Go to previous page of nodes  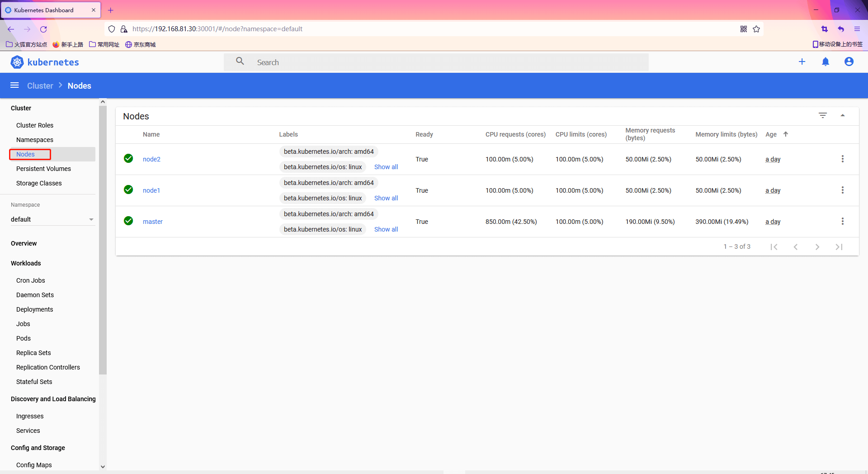pos(796,247)
